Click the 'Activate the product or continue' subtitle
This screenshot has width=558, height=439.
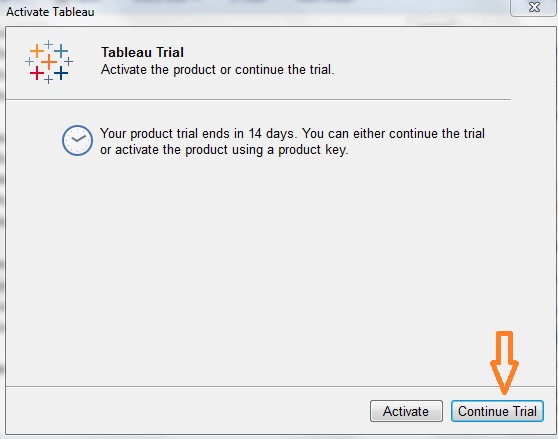pos(217,70)
